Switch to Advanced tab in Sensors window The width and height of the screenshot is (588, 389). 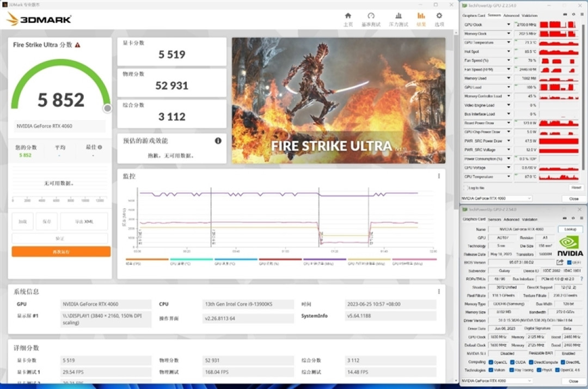[511, 16]
